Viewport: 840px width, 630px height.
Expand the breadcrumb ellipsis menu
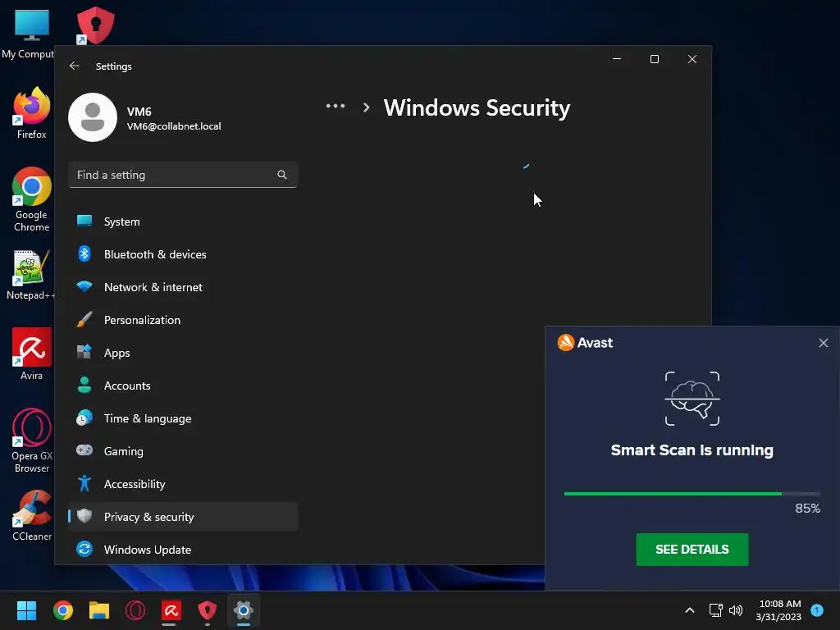pyautogui.click(x=336, y=106)
